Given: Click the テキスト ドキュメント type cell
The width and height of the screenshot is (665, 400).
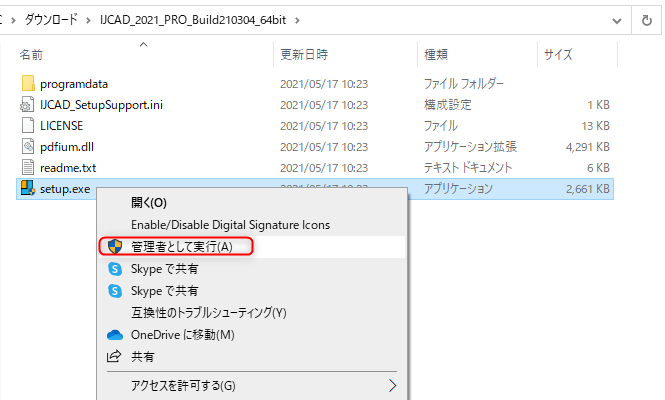Looking at the screenshot, I should pyautogui.click(x=468, y=168).
